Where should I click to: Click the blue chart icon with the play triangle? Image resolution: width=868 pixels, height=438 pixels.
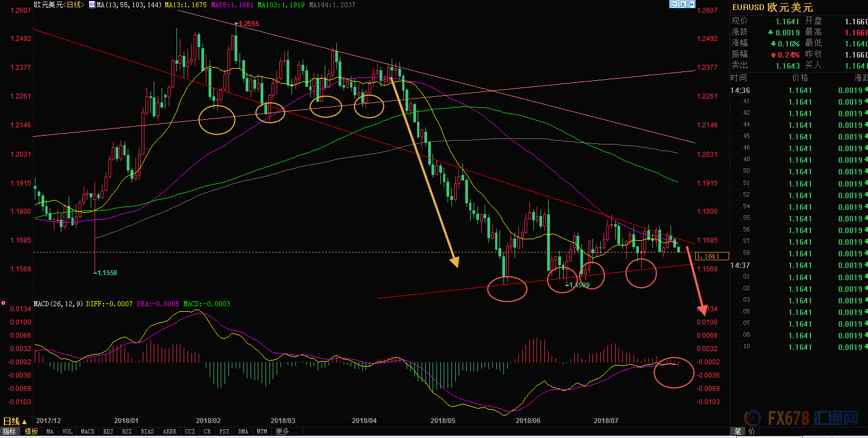(682, 4)
